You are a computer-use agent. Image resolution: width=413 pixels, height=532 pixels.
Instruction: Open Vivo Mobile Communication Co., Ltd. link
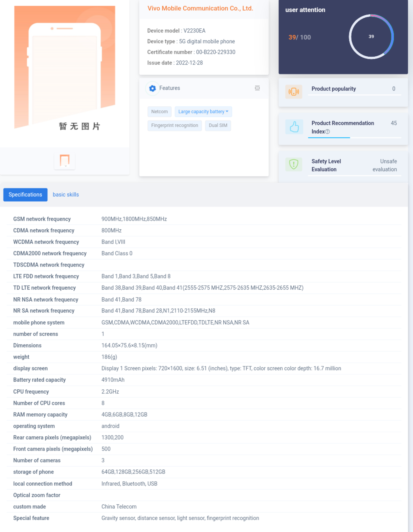click(200, 8)
